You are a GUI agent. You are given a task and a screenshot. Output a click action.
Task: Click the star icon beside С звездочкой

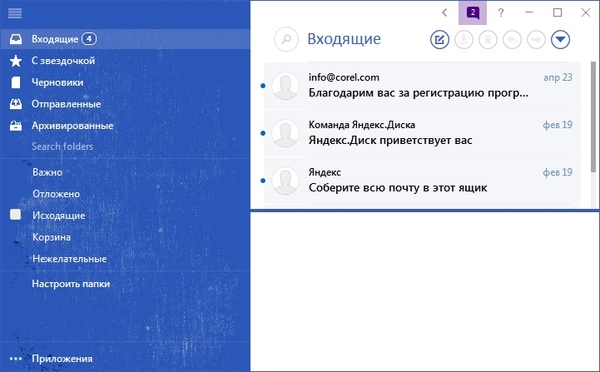click(x=16, y=60)
